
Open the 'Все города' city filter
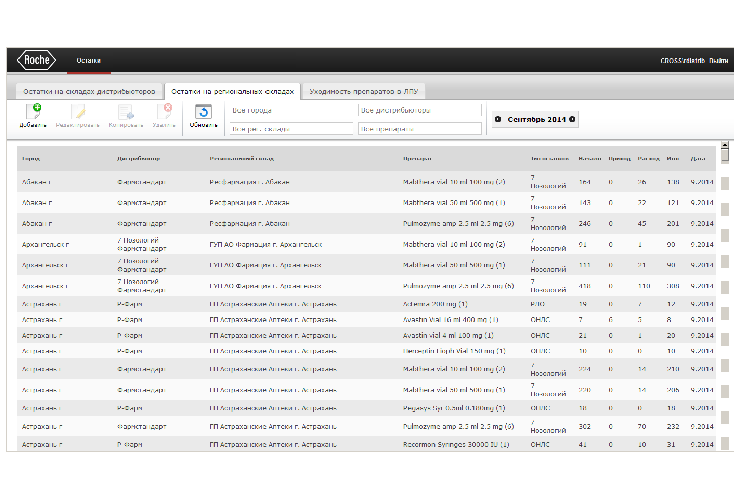290,110
